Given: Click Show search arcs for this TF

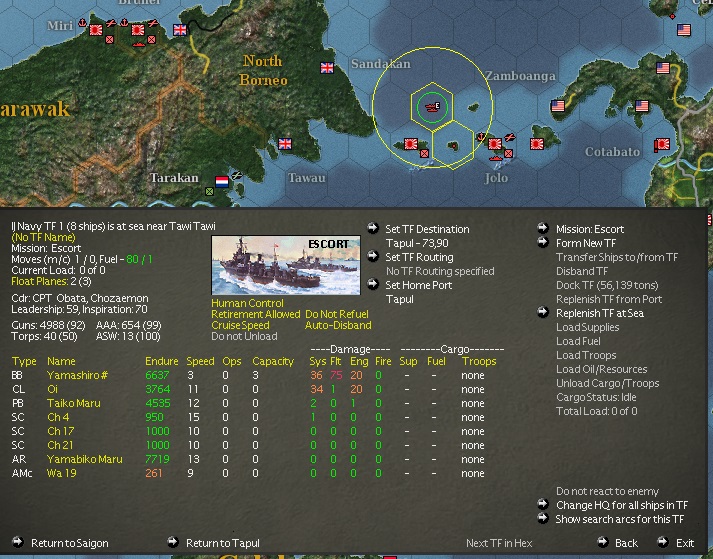Looking at the screenshot, I should pyautogui.click(x=620, y=519).
